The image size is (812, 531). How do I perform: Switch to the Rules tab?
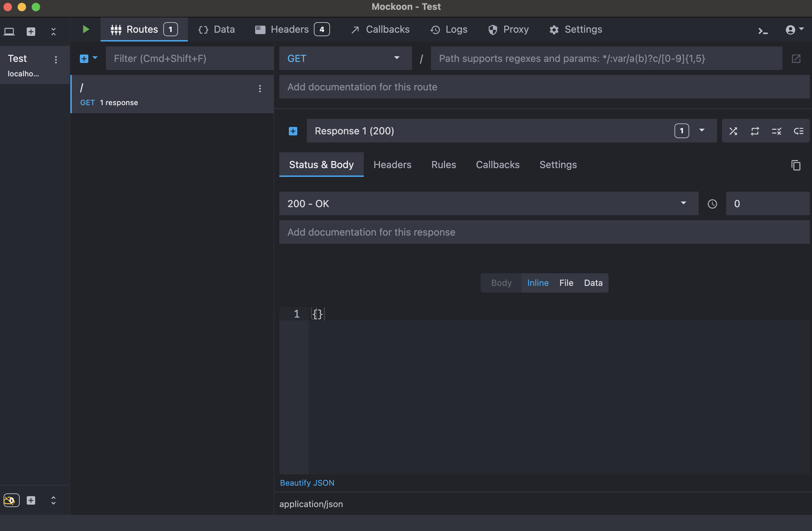[x=443, y=165]
